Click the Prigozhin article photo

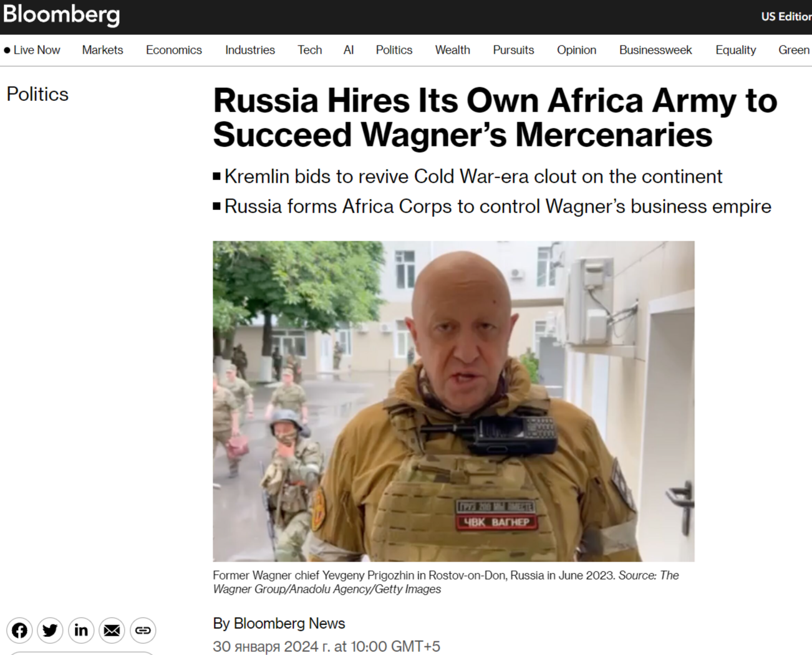tap(453, 401)
